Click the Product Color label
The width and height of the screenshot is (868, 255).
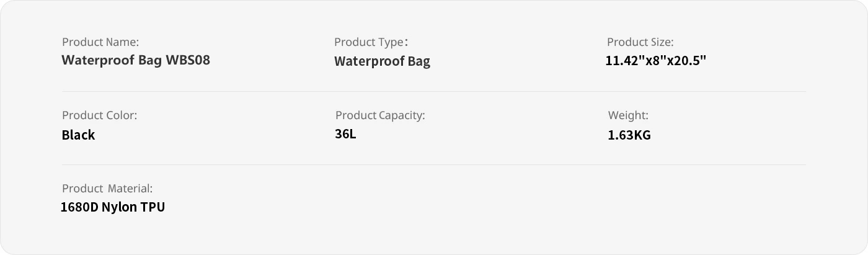(x=99, y=115)
